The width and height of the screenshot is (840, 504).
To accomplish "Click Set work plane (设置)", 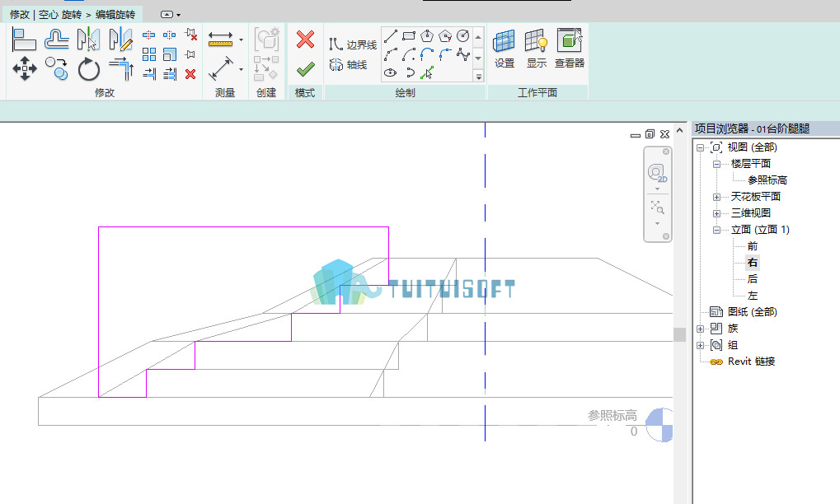I will tap(504, 49).
